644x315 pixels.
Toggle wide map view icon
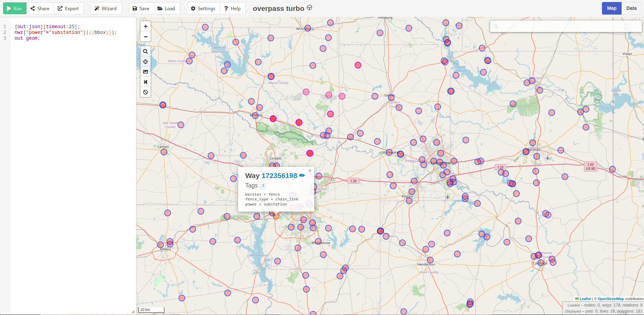click(146, 82)
